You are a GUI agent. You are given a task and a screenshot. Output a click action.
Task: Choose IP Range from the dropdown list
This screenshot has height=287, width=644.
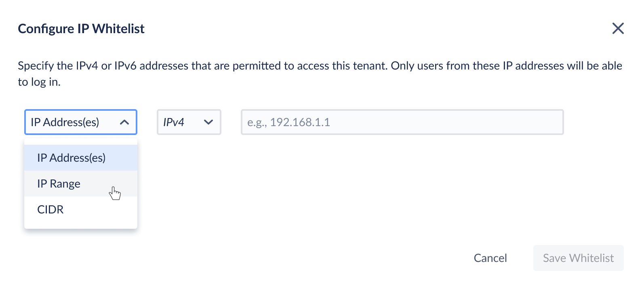tap(81, 184)
